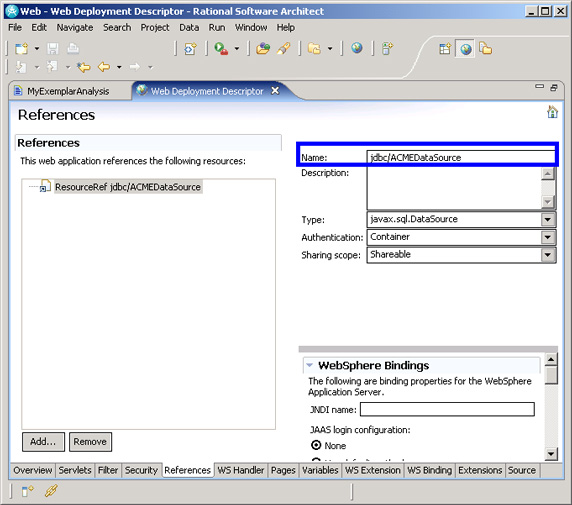Click the Save toolbar icon
Image resolution: width=572 pixels, height=505 pixels.
(x=53, y=49)
